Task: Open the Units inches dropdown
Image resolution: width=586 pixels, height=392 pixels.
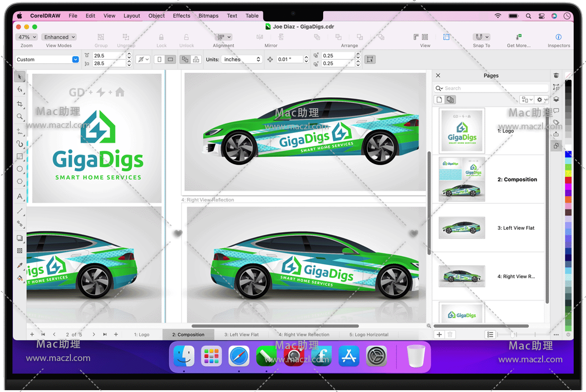Action: (x=242, y=59)
